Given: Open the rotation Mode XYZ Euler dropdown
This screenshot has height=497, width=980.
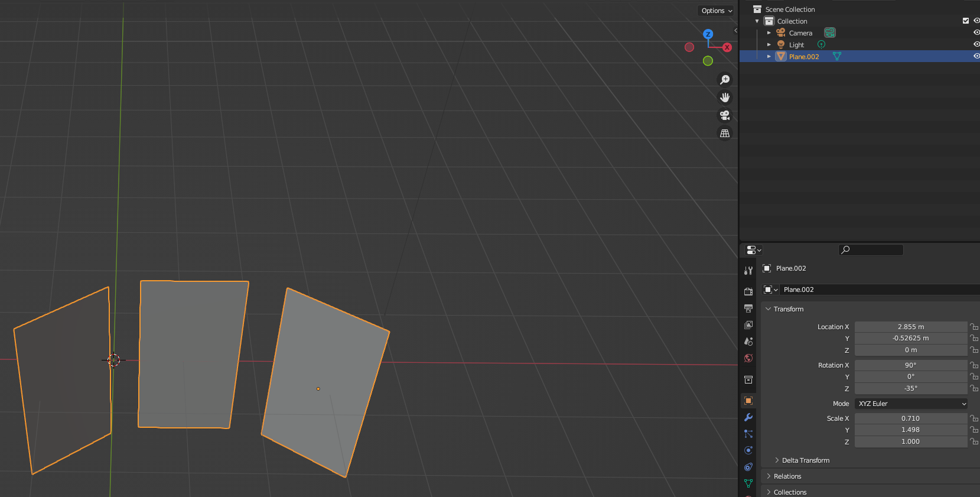Looking at the screenshot, I should (911, 404).
